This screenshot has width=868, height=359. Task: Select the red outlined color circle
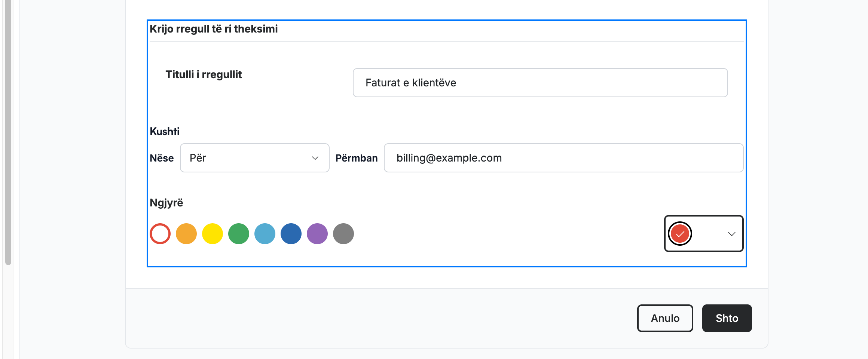coord(160,234)
